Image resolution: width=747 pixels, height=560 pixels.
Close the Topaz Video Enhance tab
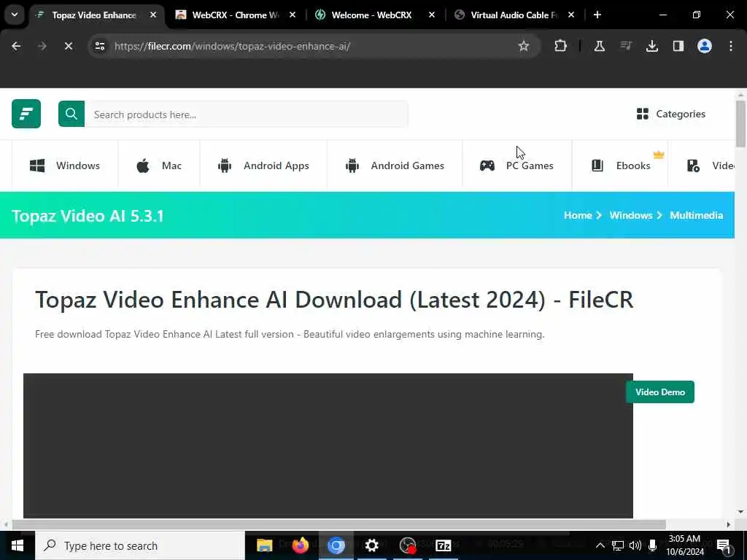tap(153, 15)
